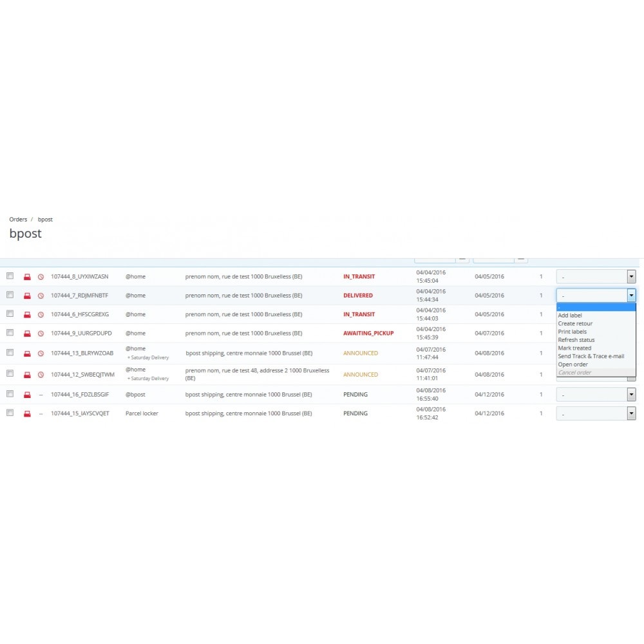The height and width of the screenshot is (644, 644).
Task: Select 'Refresh status' in the action list
Action: (596, 340)
